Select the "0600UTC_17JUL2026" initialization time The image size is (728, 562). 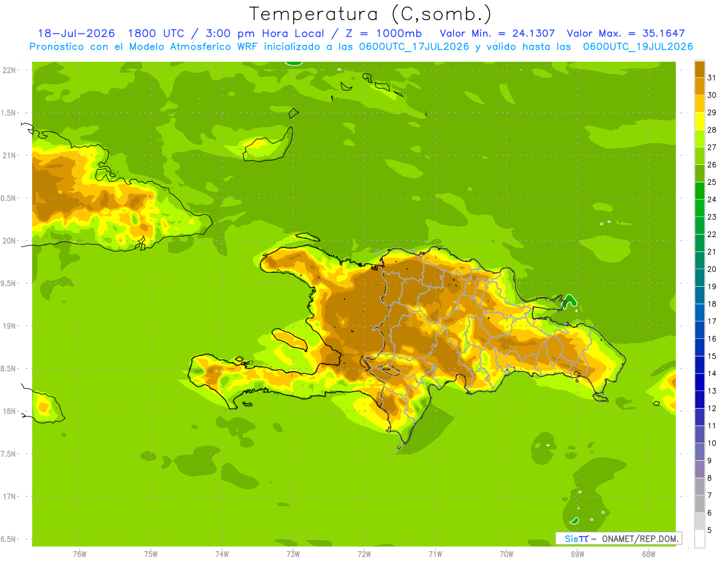[x=412, y=47]
